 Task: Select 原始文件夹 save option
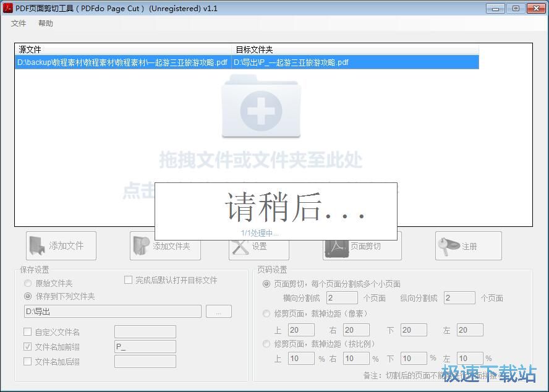click(27, 283)
